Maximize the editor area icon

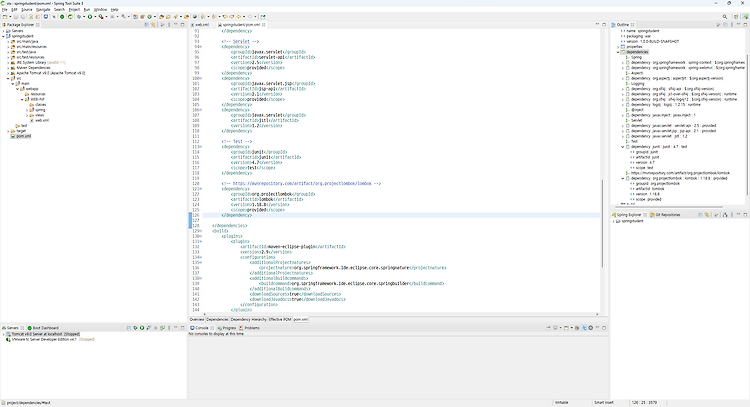click(x=604, y=24)
